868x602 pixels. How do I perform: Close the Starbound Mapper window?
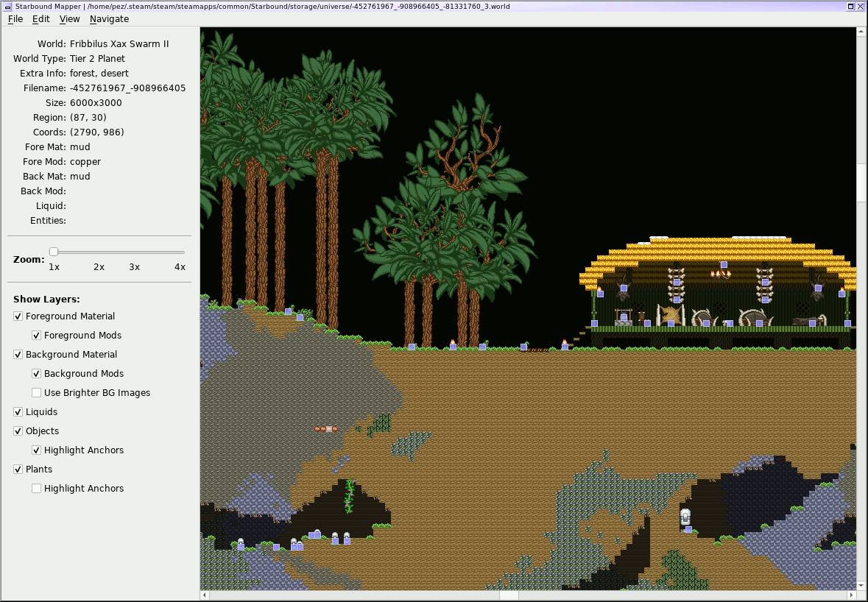point(860,7)
